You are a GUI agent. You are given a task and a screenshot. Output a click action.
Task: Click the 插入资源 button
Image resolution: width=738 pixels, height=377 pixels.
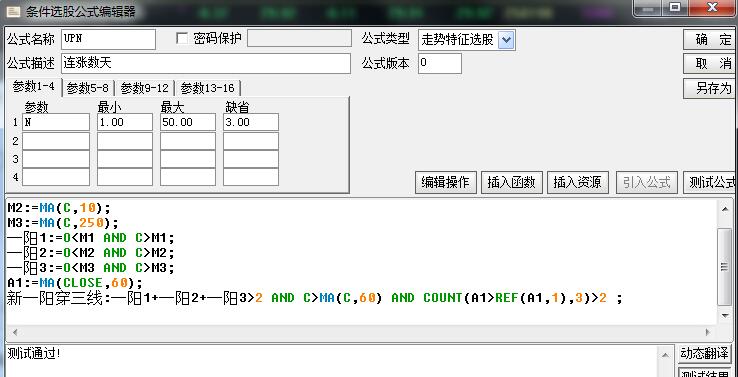pos(578,183)
